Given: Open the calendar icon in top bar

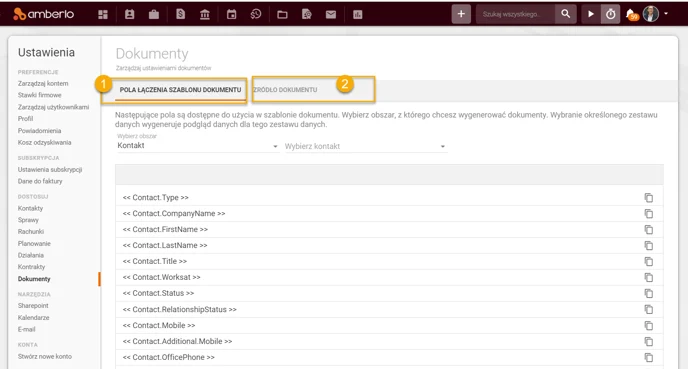Looking at the screenshot, I should [231, 14].
